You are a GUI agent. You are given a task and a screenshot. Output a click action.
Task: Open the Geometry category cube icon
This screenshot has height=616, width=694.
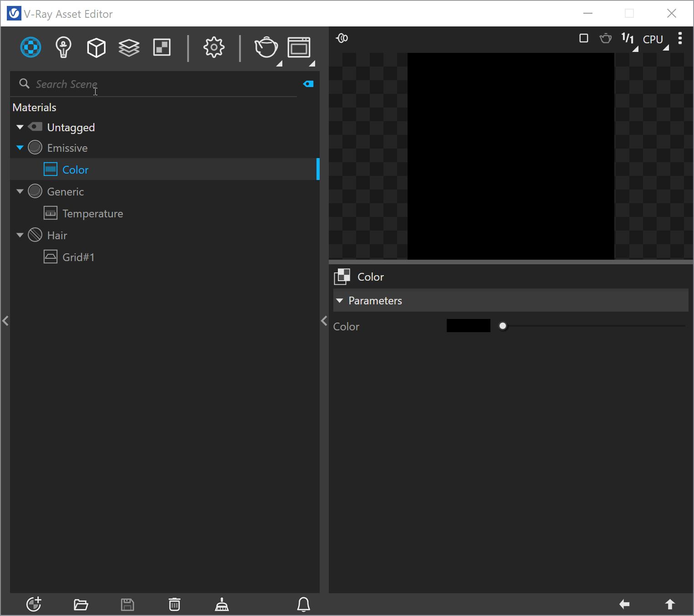click(x=96, y=47)
